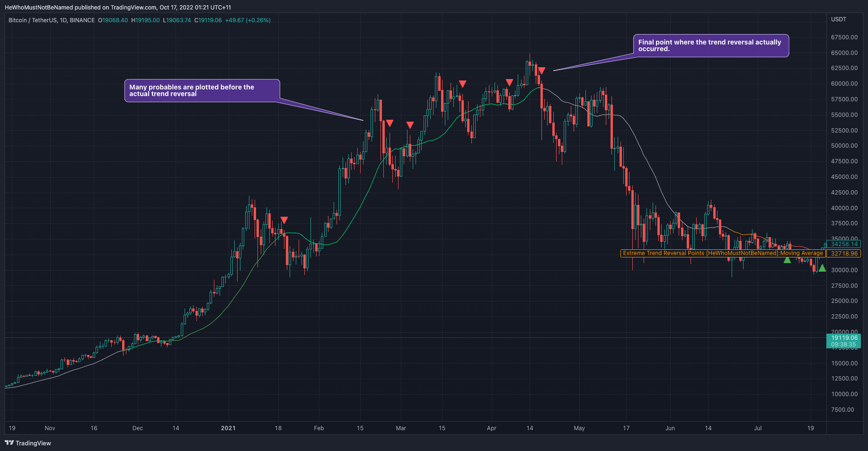Screen dimensions: 868x451
Task: Open the 'Final point where the trend reversal' callout
Action: coord(711,45)
